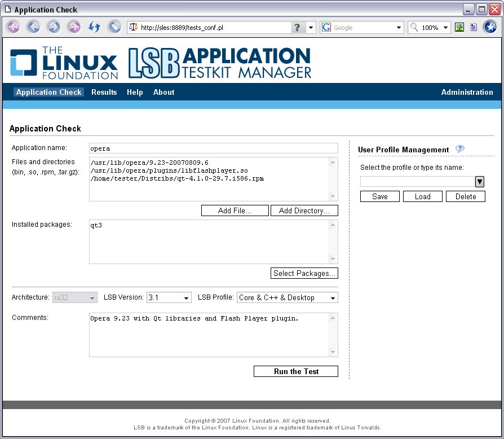
Task: Click the Add Directory... button
Action: (x=304, y=210)
